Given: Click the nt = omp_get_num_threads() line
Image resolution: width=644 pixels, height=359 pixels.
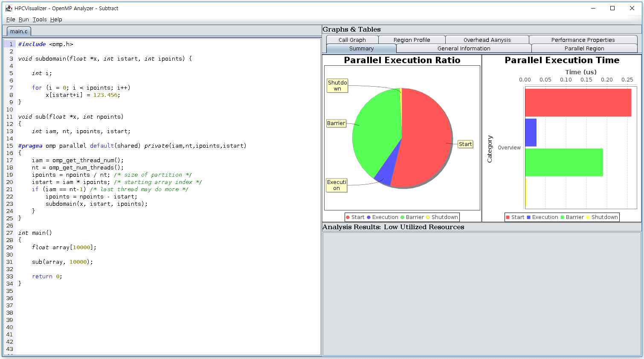Looking at the screenshot, I should 78,167.
